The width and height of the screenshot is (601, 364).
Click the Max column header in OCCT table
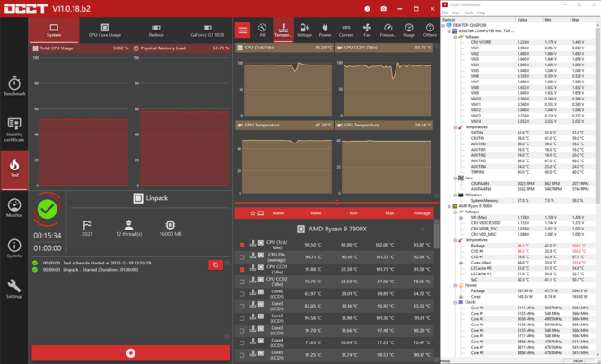pyautogui.click(x=389, y=213)
